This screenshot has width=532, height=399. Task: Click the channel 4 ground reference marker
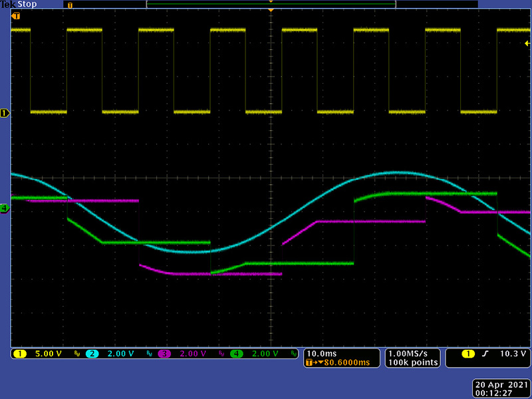tap(5, 208)
